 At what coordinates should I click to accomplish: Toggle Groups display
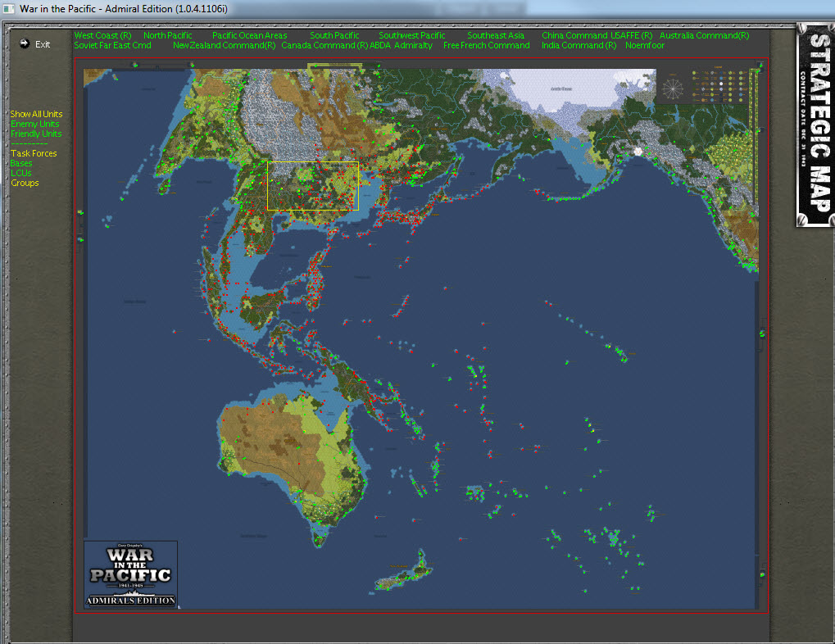25,183
